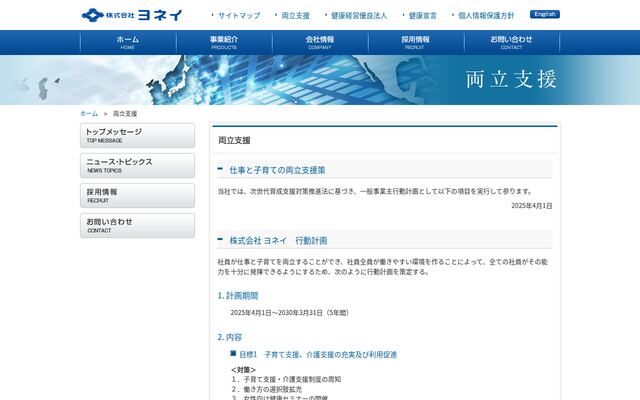Select the 事業紹介 PRODUCTS navigation tab
This screenshot has height=400, width=640.
224,42
